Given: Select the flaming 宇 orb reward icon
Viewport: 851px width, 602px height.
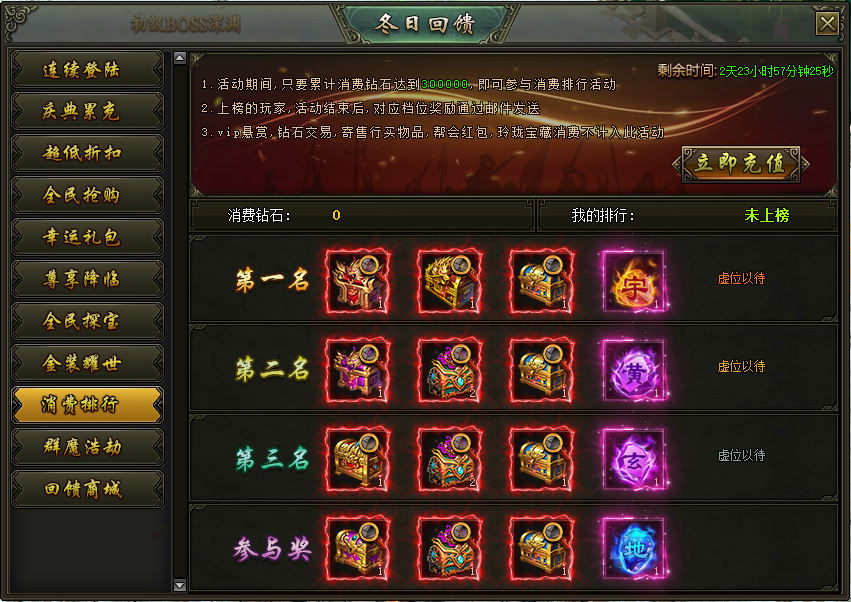Looking at the screenshot, I should click(634, 281).
